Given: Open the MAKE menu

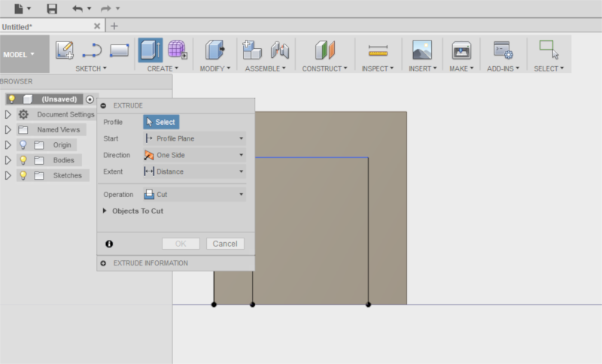Looking at the screenshot, I should (461, 68).
